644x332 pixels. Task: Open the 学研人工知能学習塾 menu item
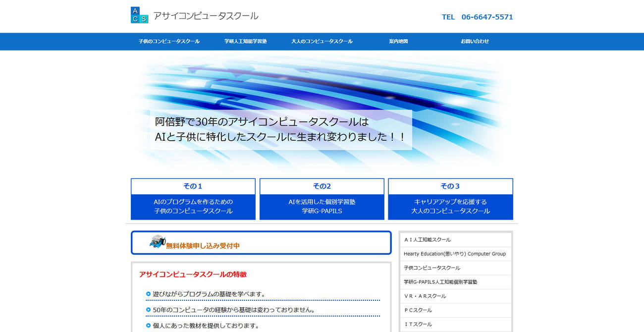coord(245,42)
